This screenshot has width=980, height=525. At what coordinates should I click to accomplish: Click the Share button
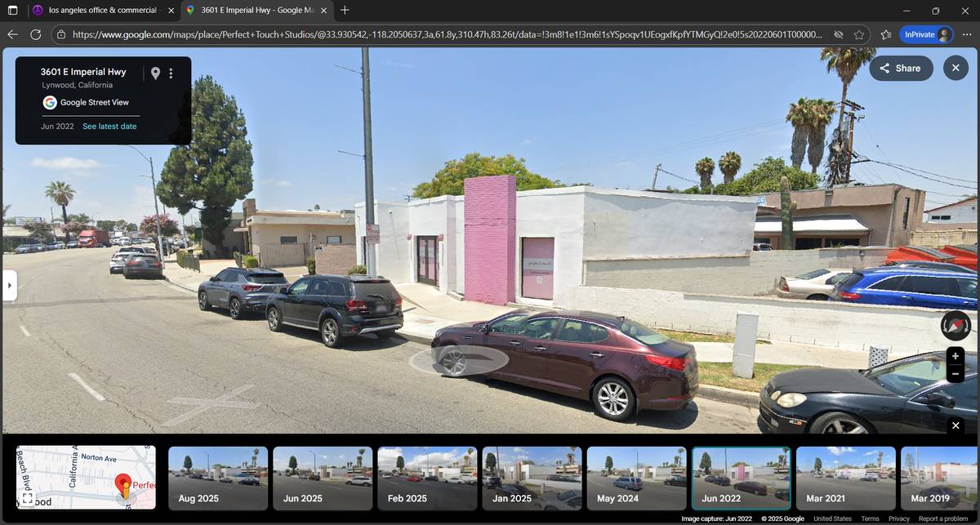tap(901, 68)
